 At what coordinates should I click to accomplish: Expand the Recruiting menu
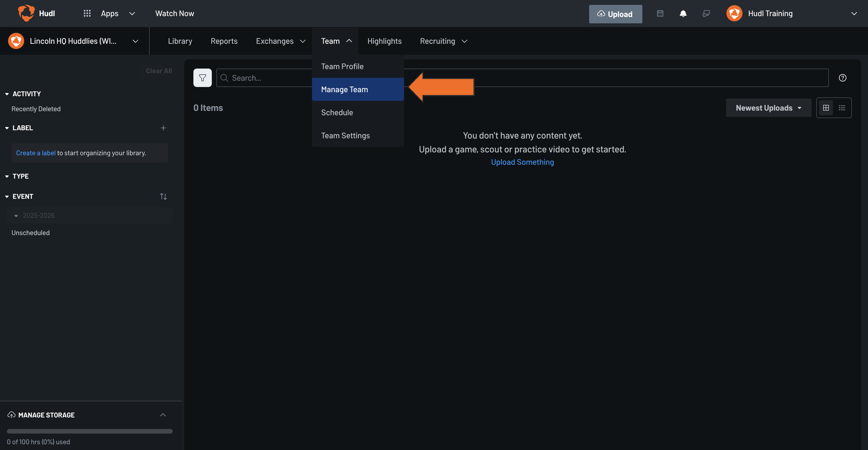[443, 41]
